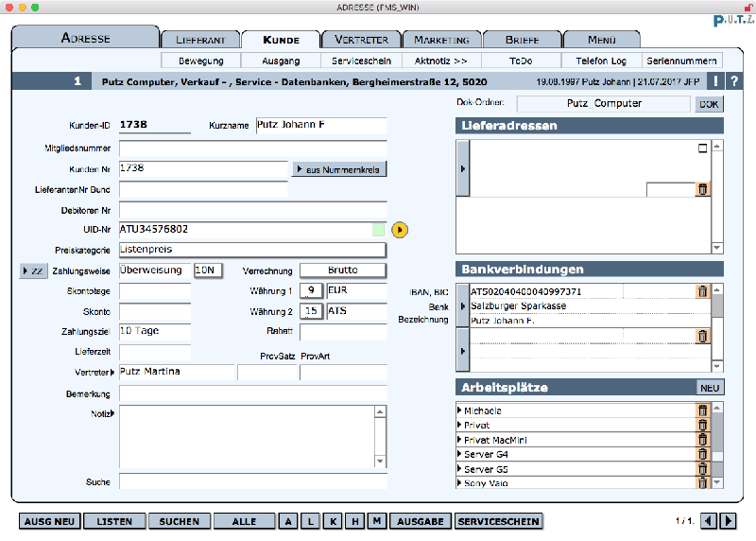Click the letter A filter button

tap(288, 521)
